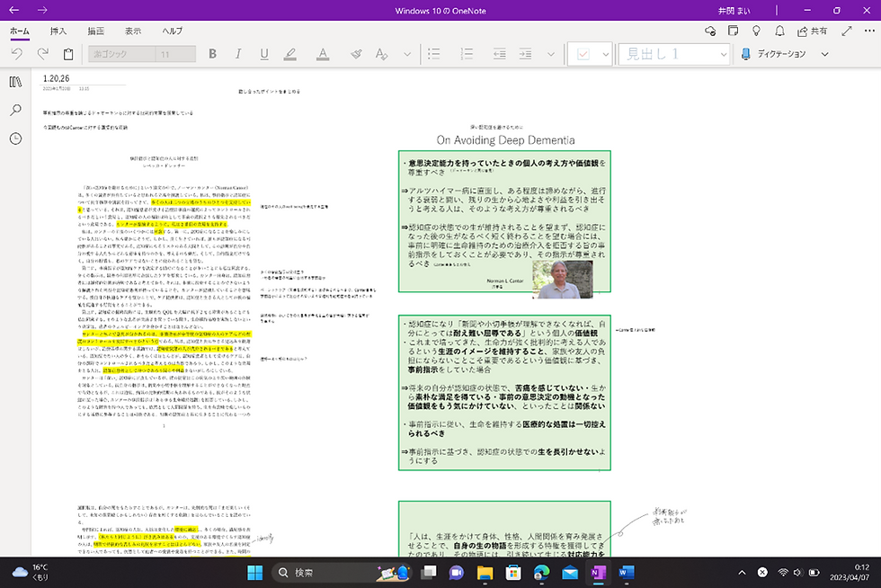881x588 pixels.
Task: Switch to the 挿入 ribbon tab
Action: click(59, 30)
